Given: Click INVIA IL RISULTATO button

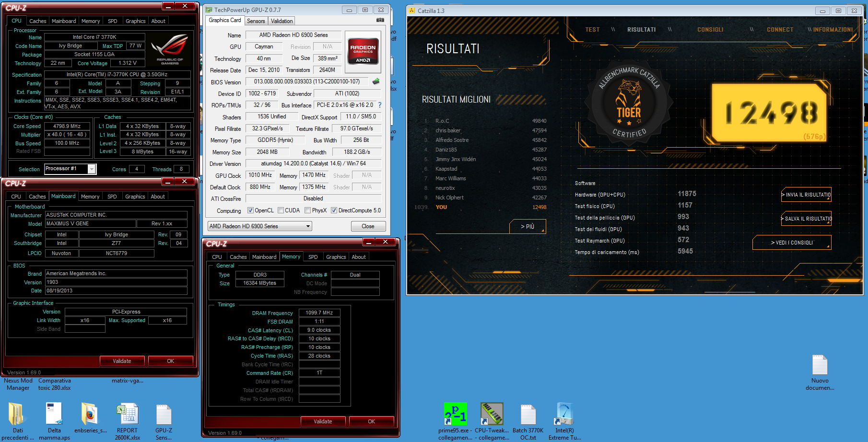Looking at the screenshot, I should coord(806,195).
